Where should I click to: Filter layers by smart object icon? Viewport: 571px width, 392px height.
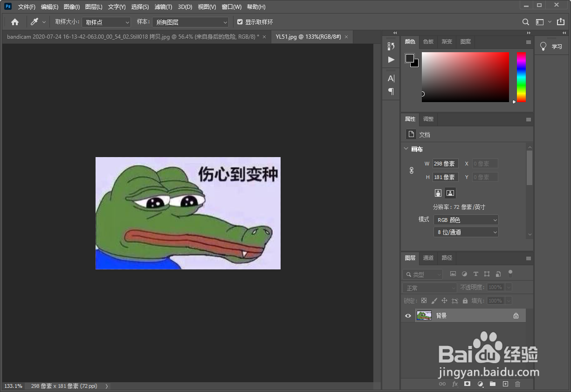pos(498,274)
